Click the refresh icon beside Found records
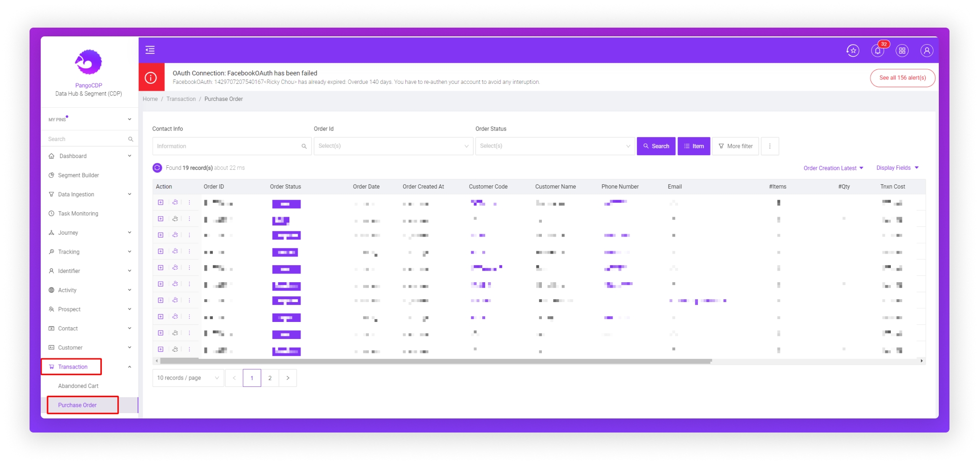The image size is (980, 465). 157,168
